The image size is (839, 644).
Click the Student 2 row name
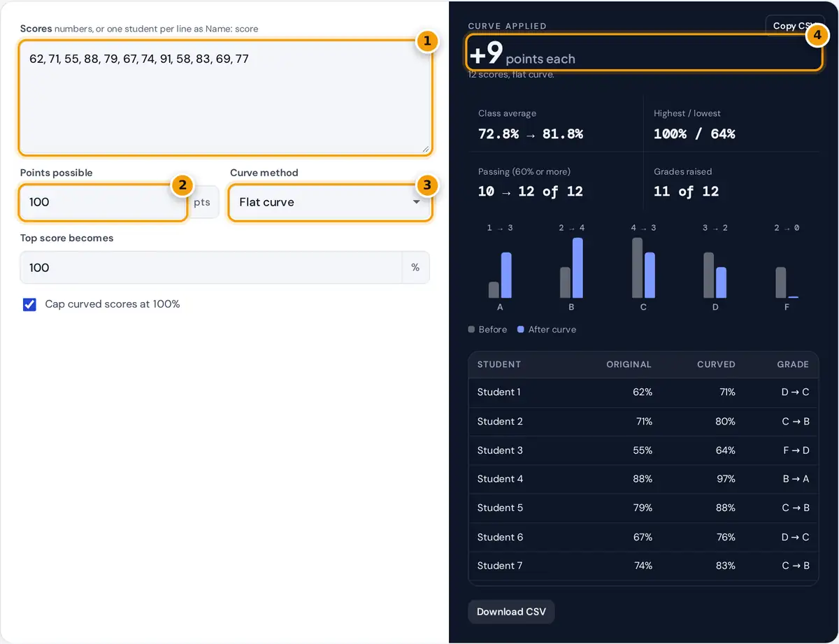pyautogui.click(x=500, y=422)
